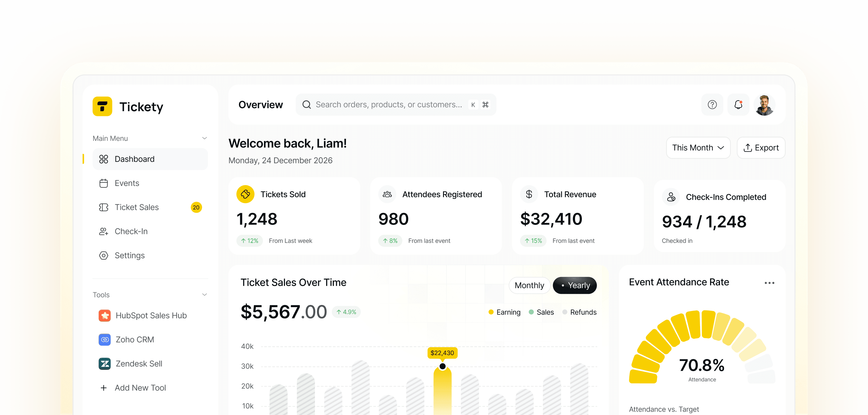Collapse the Main Menu section
This screenshot has height=415, width=868.
(205, 138)
